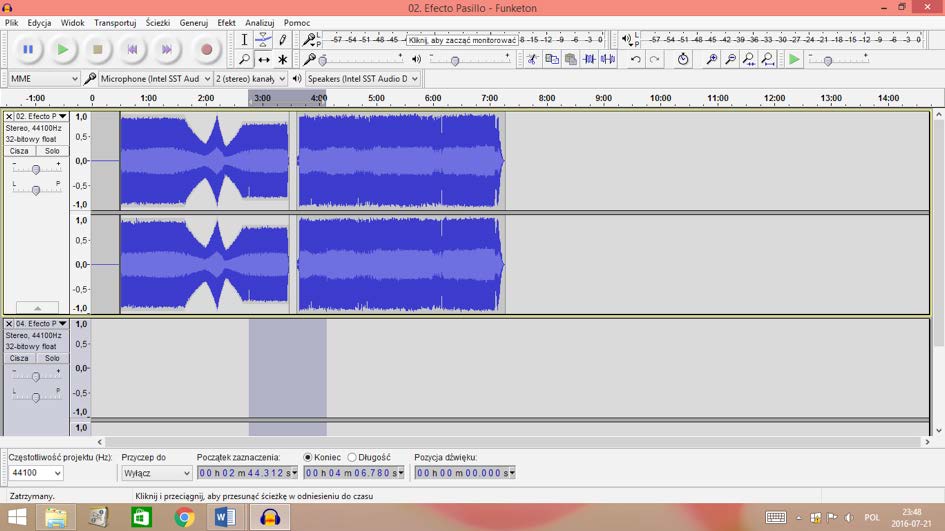The height and width of the screenshot is (531, 945).
Task: Click the Paste icon in edit toolbar
Action: [570, 59]
